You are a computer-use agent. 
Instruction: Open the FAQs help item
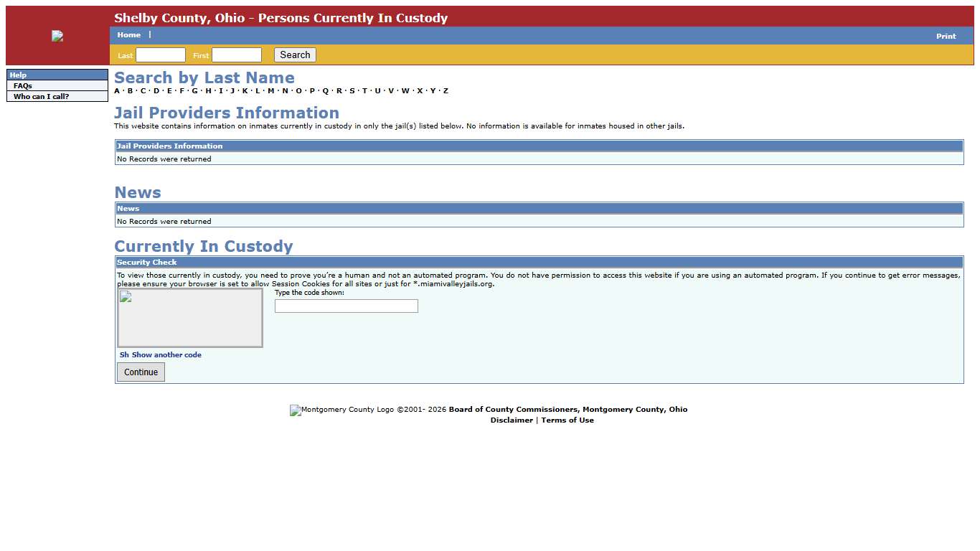click(23, 86)
